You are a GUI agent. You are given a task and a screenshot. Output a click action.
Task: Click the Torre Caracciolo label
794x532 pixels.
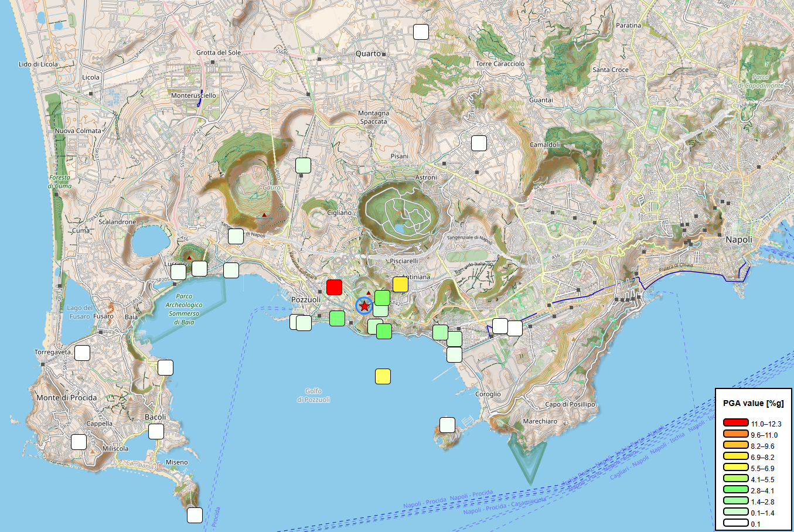click(x=500, y=64)
